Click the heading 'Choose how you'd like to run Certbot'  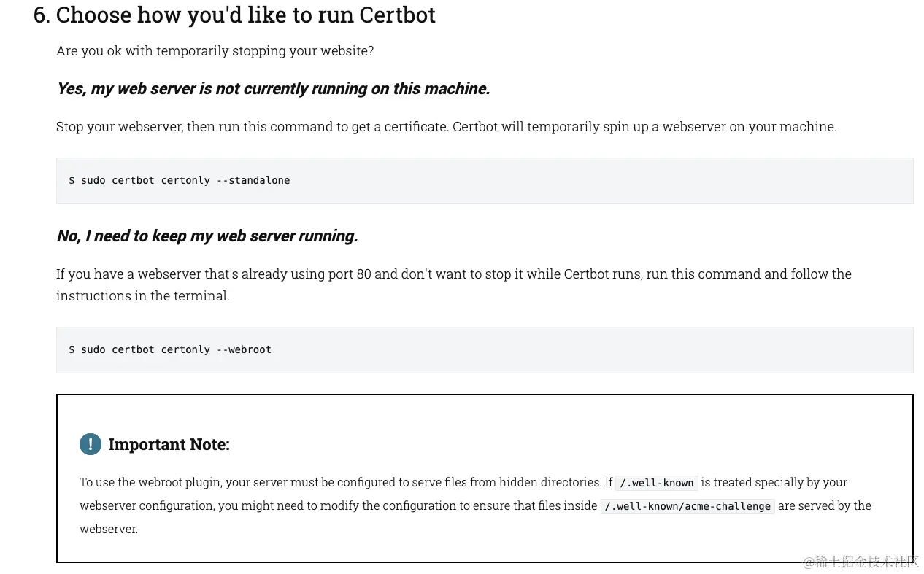245,15
